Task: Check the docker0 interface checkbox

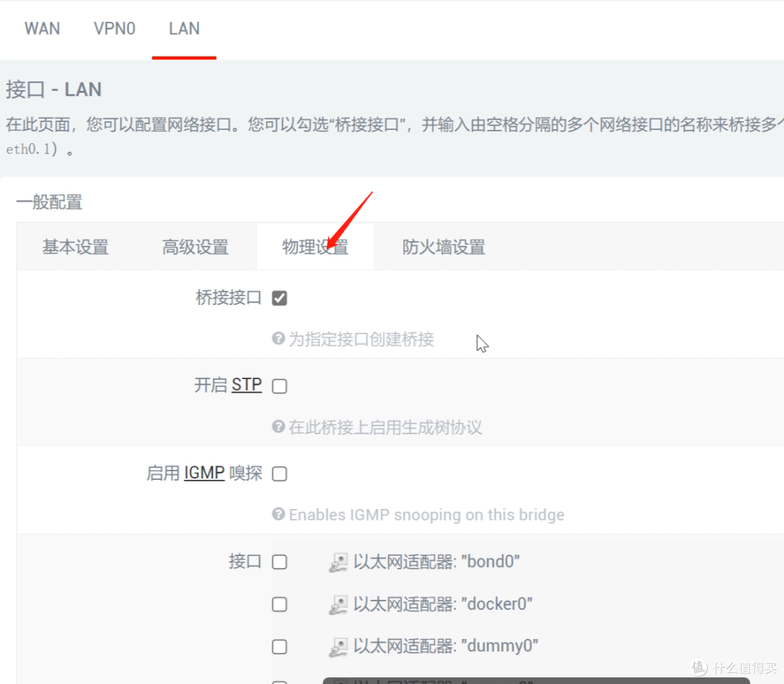Action: 279,603
